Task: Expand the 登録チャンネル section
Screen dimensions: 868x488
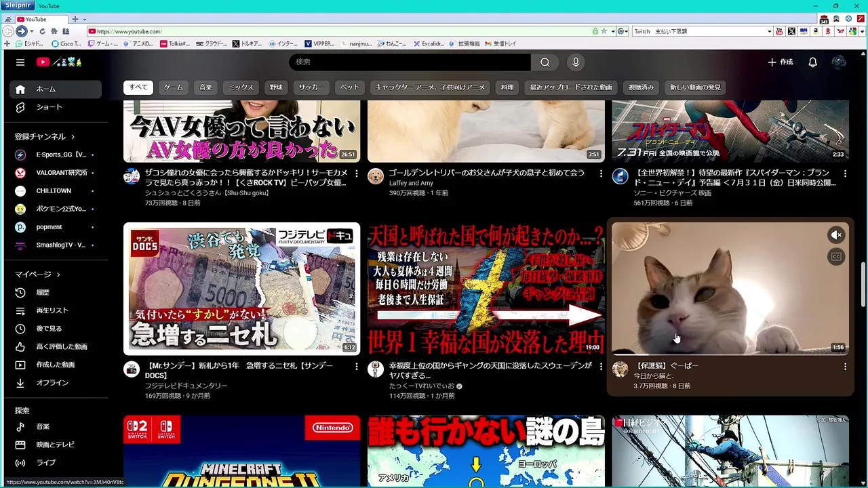Action: 45,136
